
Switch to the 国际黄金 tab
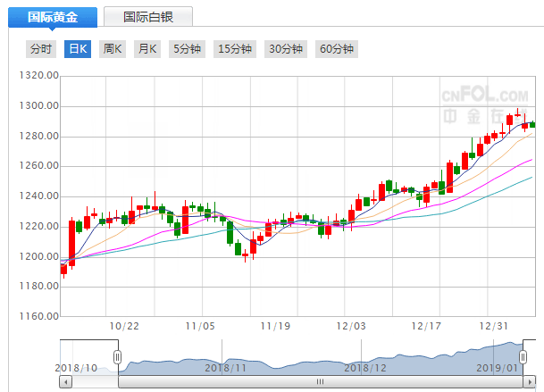tap(51, 17)
